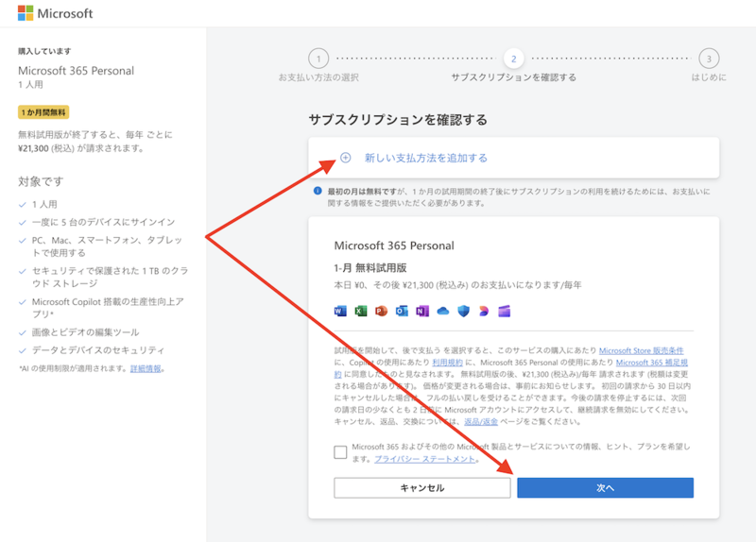Click the checkmark beside 画像とビデオの編集ツール
The width and height of the screenshot is (756, 542).
tap(22, 332)
